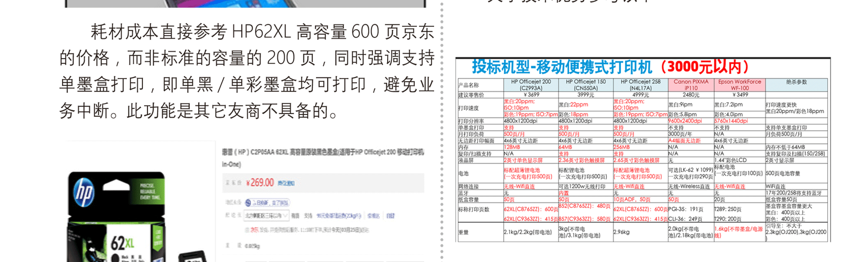This screenshot has width=868, height=262.
Task: Select the ¥269.00 price in the listing
Action: point(260,183)
